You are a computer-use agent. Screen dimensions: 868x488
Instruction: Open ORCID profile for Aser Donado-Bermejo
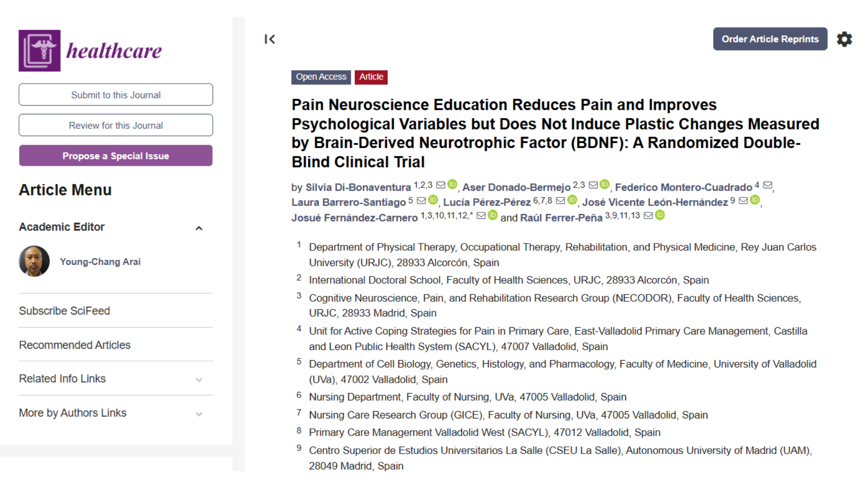tap(604, 184)
